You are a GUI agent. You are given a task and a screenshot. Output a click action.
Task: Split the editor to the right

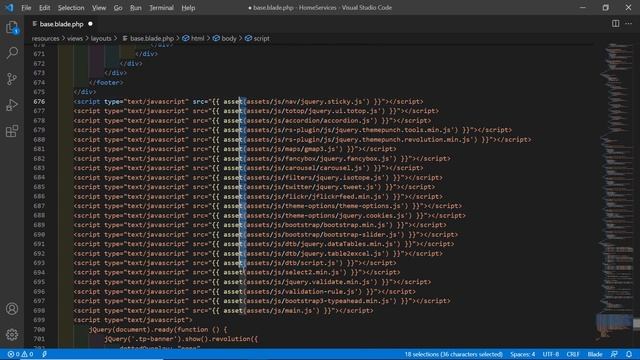tap(616, 24)
